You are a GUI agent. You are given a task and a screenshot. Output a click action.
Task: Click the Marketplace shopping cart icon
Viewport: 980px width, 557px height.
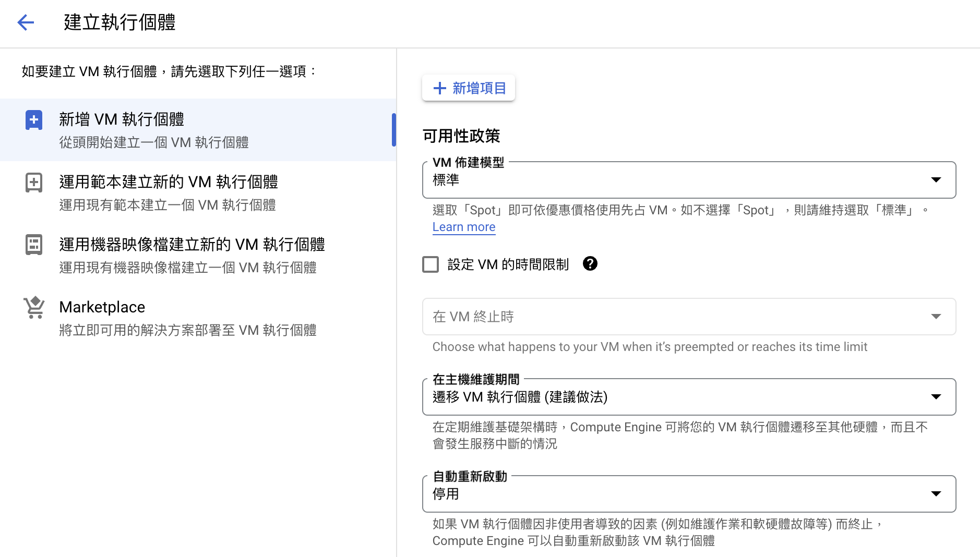[34, 308]
